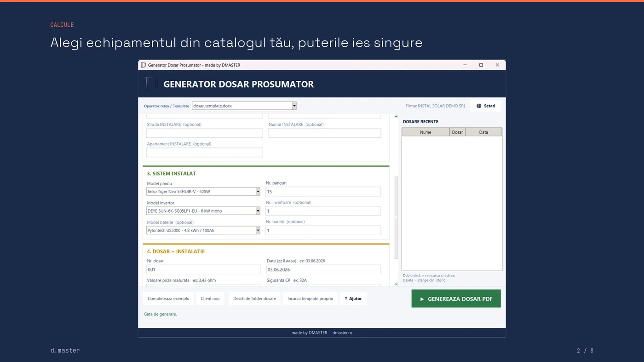Click the Numar INSTALARE input field
The height and width of the screenshot is (362, 644).
tap(324, 133)
